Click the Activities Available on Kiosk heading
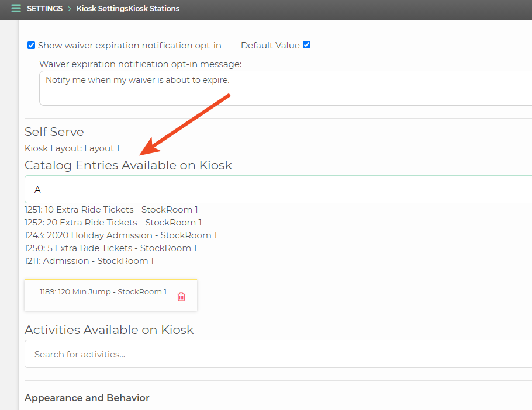 pos(109,330)
